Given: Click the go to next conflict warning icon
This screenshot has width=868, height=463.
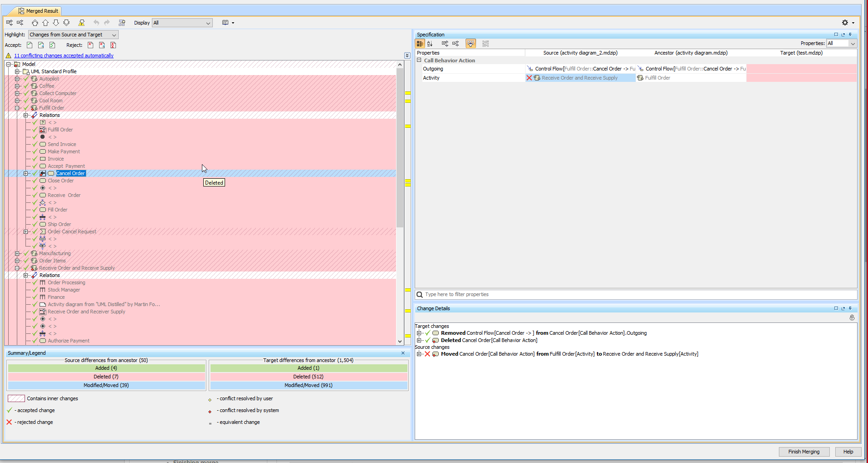Looking at the screenshot, I should coord(81,23).
